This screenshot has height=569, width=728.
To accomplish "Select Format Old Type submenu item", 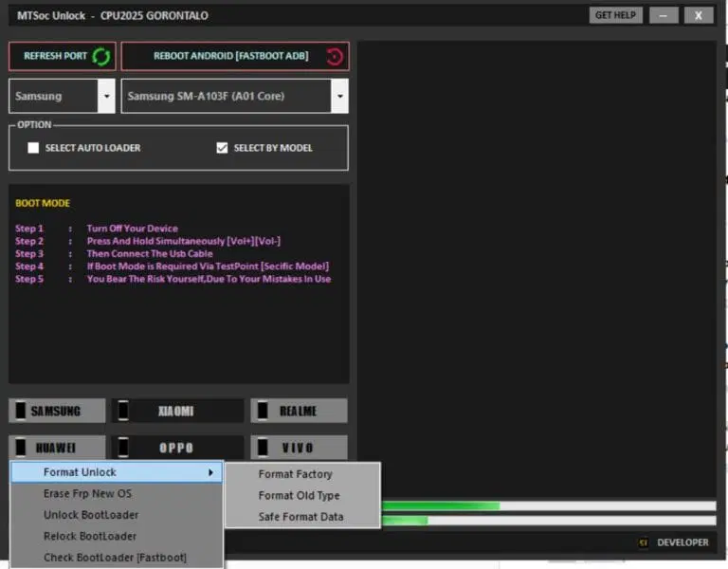I will coord(302,496).
